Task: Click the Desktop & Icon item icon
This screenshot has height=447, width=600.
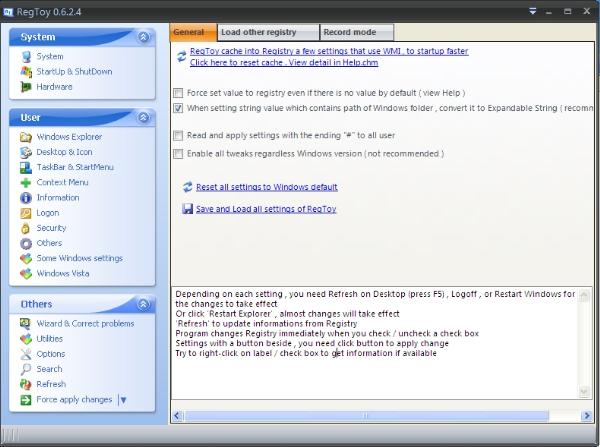Action: 26,152
